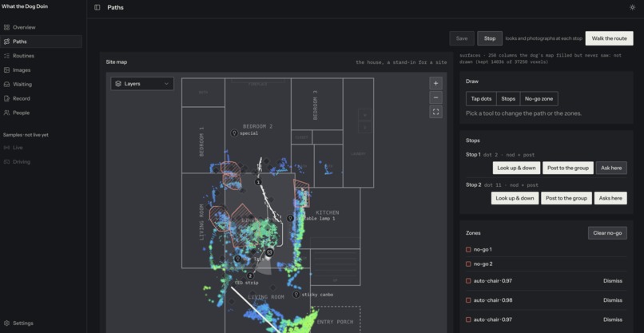Viewport: 644px width, 333px height.
Task: Click the dog position marker on the map
Action: point(269,252)
